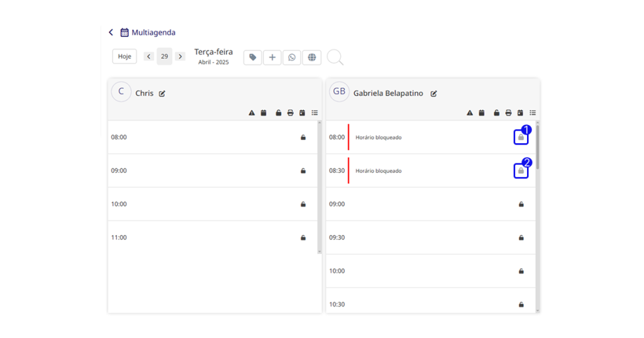Toggle lock on Gabriela's 09:30 slot
Screen dimensions: 644x338
521,237
